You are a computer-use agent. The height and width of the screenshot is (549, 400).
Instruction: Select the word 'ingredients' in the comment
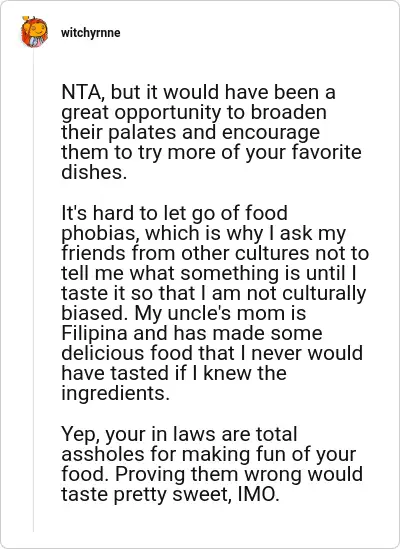[x=113, y=394]
